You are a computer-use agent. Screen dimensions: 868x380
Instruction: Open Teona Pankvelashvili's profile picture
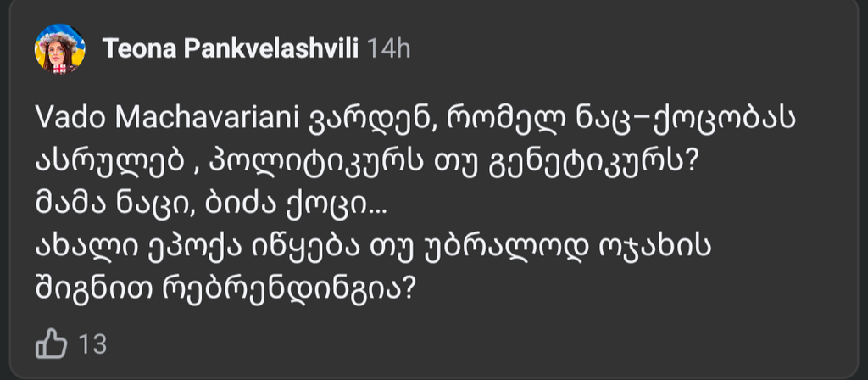point(58,48)
